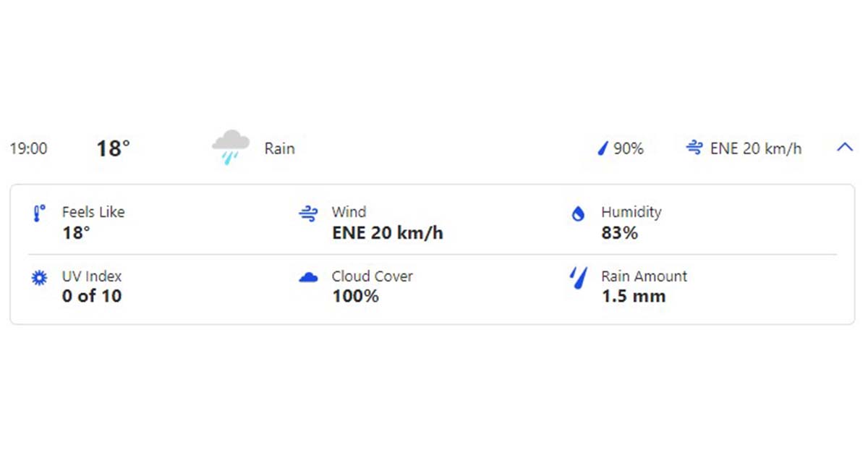Click the Rain Amount raindrops icon
This screenshot has height=456, width=868.
578,278
